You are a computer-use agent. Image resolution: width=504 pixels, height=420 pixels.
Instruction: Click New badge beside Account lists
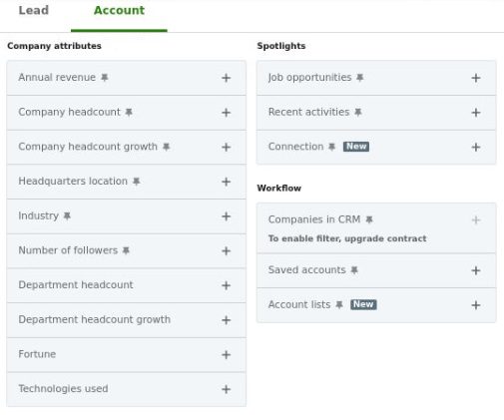(363, 304)
